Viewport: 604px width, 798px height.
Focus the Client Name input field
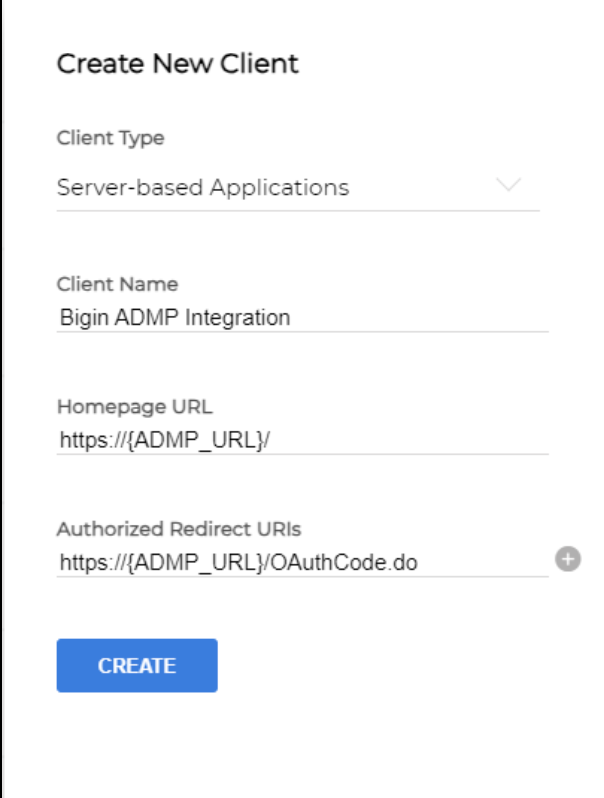tap(302, 319)
